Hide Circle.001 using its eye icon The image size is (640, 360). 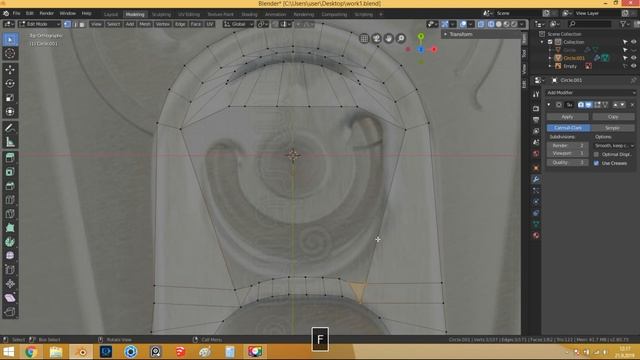[633, 58]
